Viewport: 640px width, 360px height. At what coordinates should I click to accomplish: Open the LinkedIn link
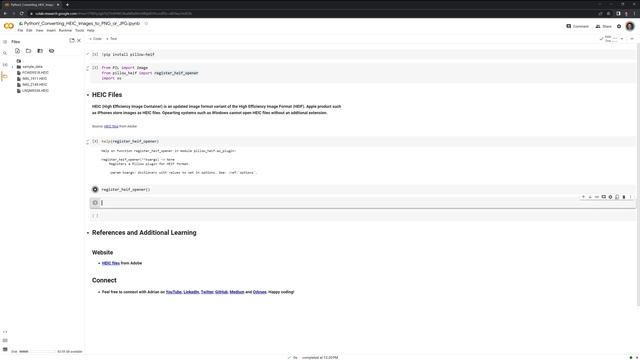pyautogui.click(x=191, y=292)
